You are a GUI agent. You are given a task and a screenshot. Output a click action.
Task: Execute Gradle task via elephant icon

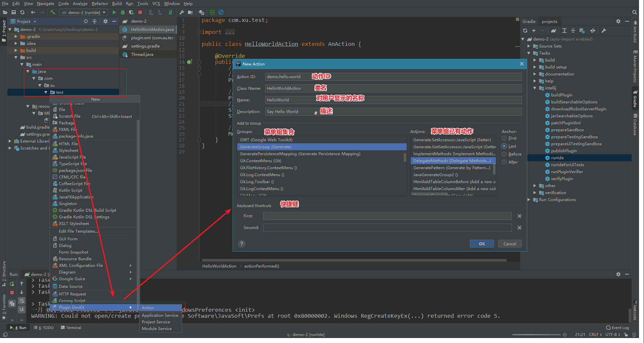pos(553,30)
